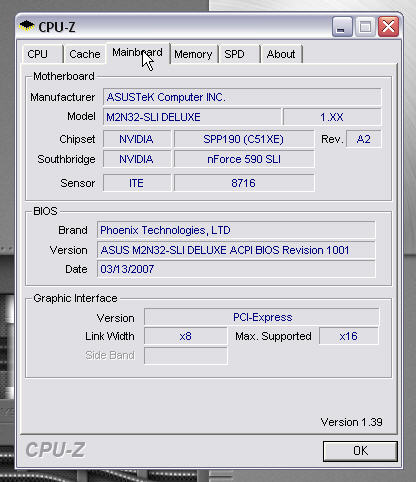
Task: Click the sensor value 8716
Action: [x=244, y=183]
